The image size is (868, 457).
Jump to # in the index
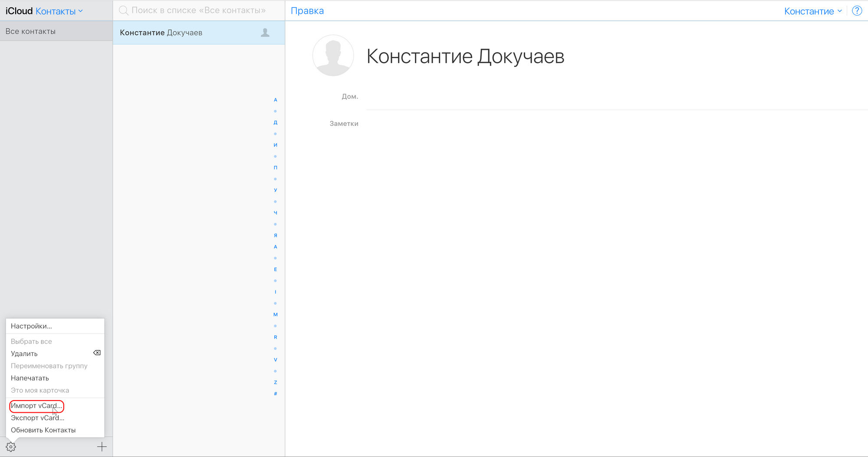click(x=275, y=394)
